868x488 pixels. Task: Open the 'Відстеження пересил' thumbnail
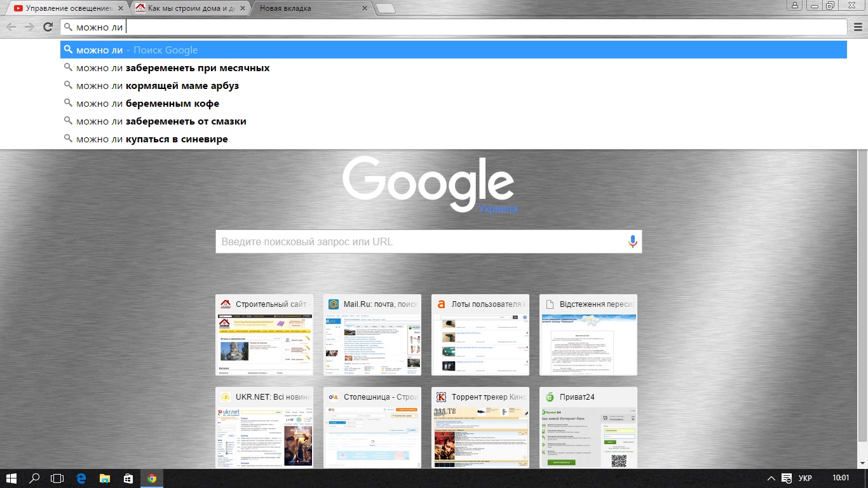click(588, 335)
